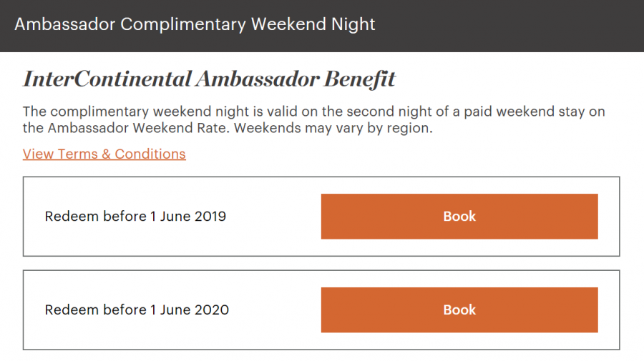Open the View Terms & Conditions link

click(x=104, y=154)
